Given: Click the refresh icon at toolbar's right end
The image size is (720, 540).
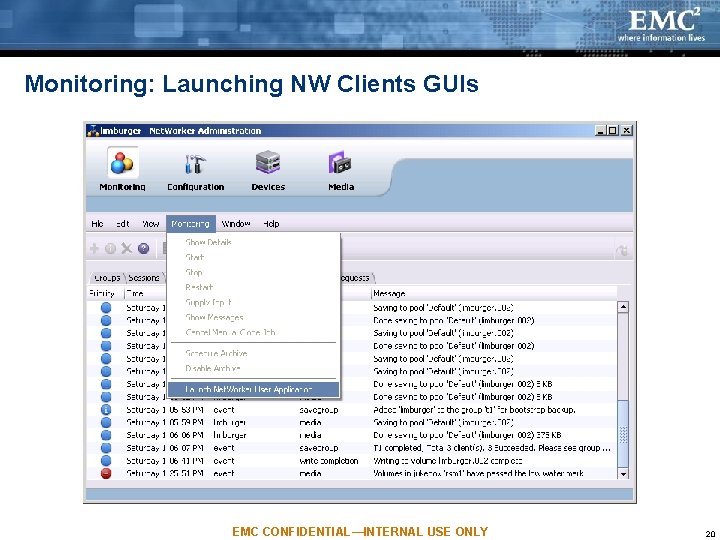Looking at the screenshot, I should 622,251.
